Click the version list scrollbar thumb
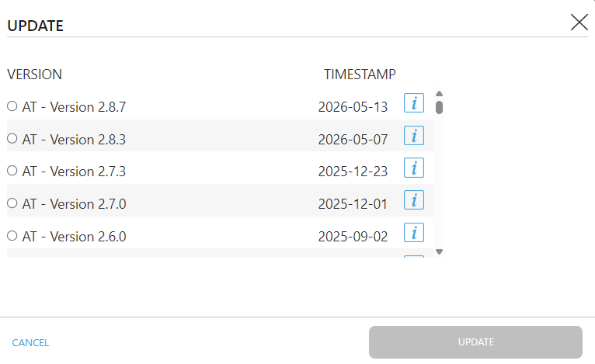The height and width of the screenshot is (364, 595). pyautogui.click(x=439, y=107)
